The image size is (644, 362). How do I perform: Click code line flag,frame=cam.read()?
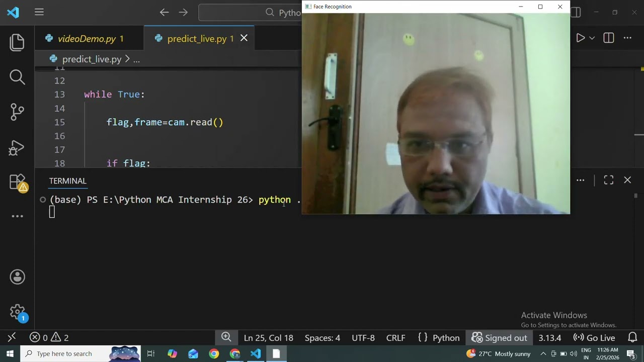[165, 122]
